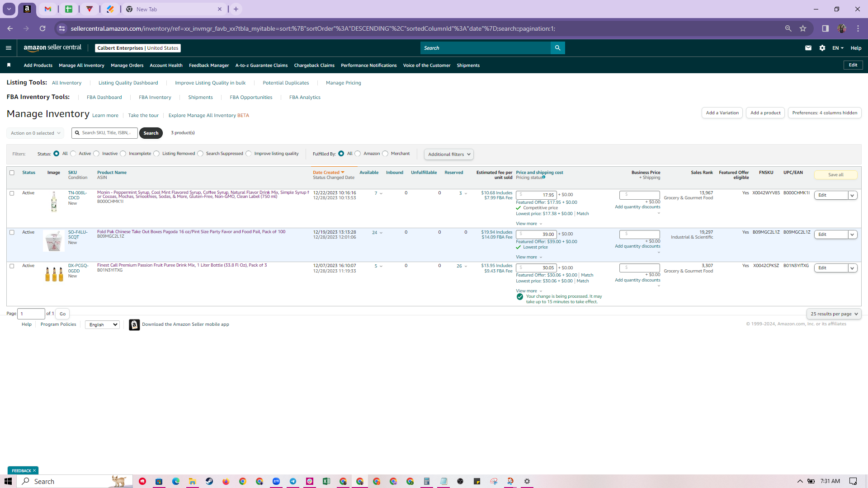Open the Chrome three-dot menu

[x=858, y=28]
